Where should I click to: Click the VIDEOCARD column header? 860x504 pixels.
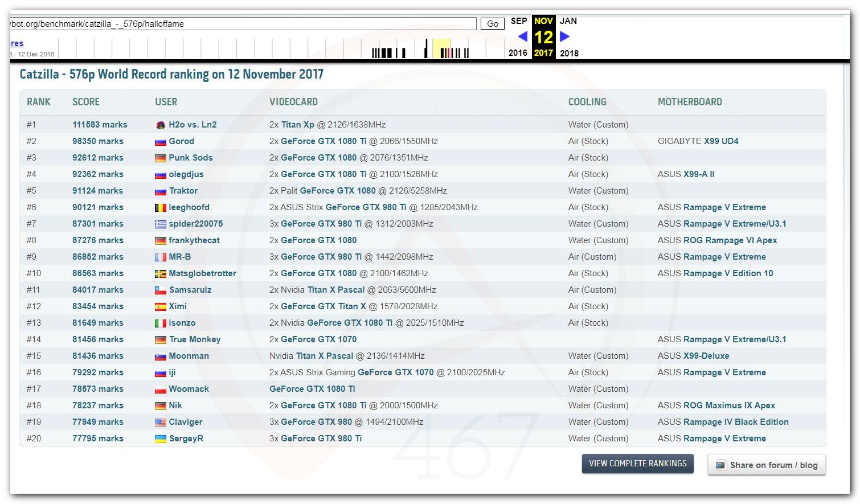click(294, 102)
